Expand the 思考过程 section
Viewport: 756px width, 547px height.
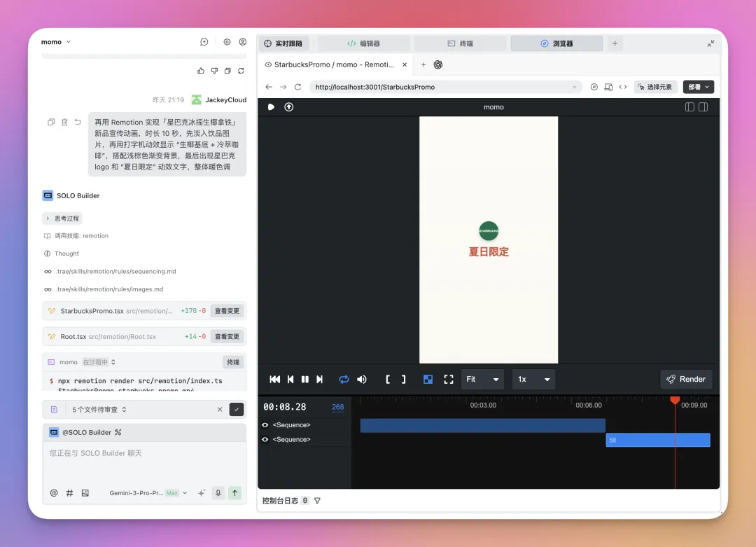[63, 219]
